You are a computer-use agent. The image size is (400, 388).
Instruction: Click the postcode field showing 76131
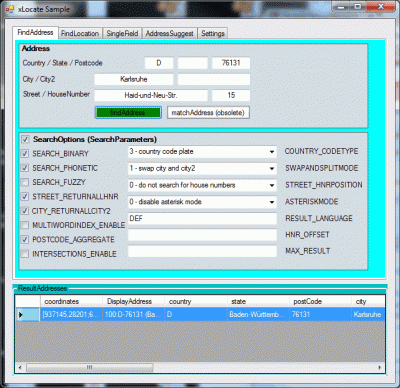point(231,63)
